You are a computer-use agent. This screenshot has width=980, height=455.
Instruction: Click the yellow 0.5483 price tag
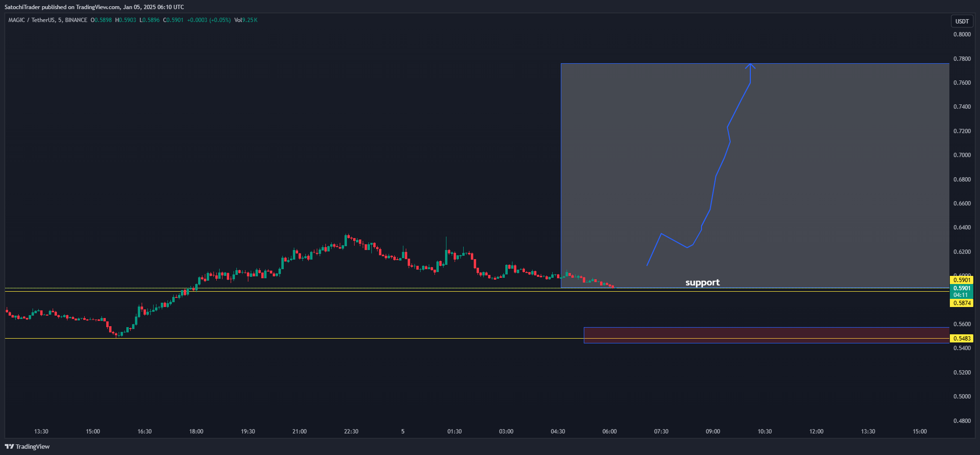tap(962, 339)
